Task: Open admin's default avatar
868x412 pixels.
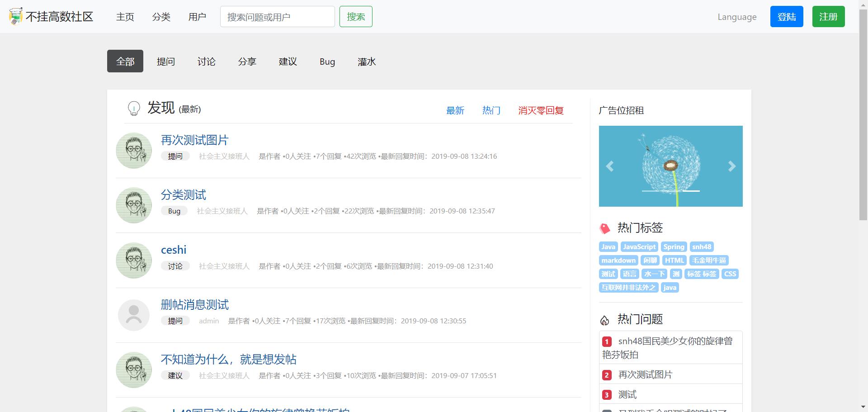Action: (134, 315)
